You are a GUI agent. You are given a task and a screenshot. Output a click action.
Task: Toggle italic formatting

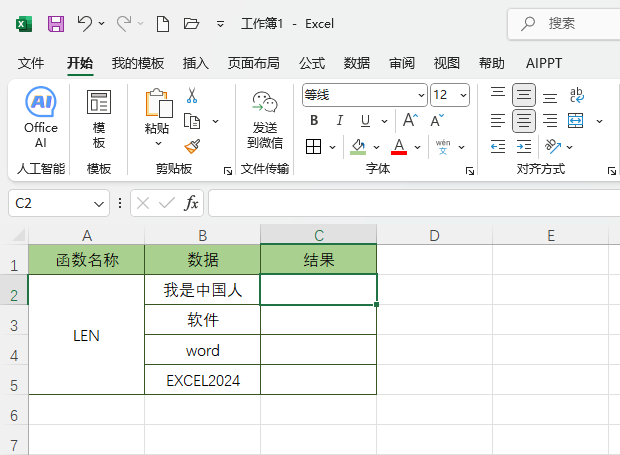pos(340,120)
